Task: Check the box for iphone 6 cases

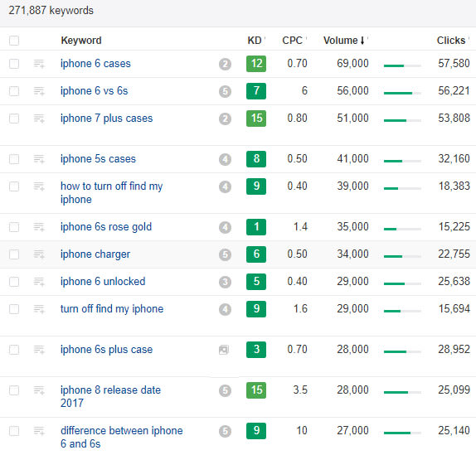Action: 14,64
